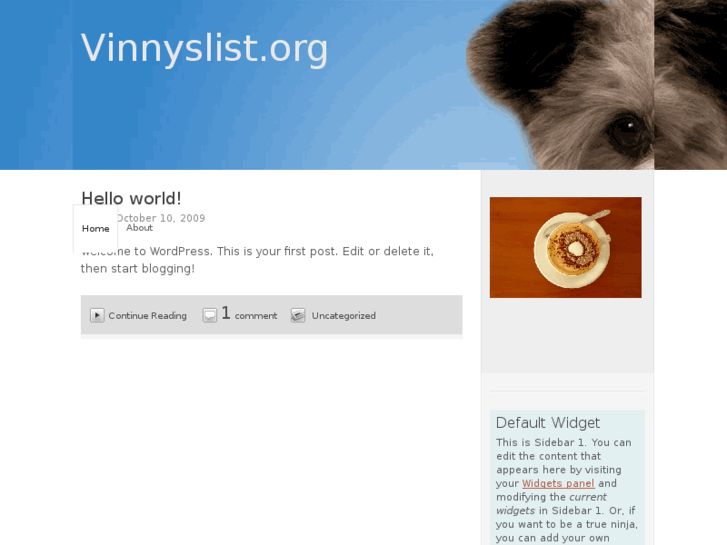The height and width of the screenshot is (545, 727).
Task: Click the large comment count number 1
Action: pyautogui.click(x=226, y=313)
